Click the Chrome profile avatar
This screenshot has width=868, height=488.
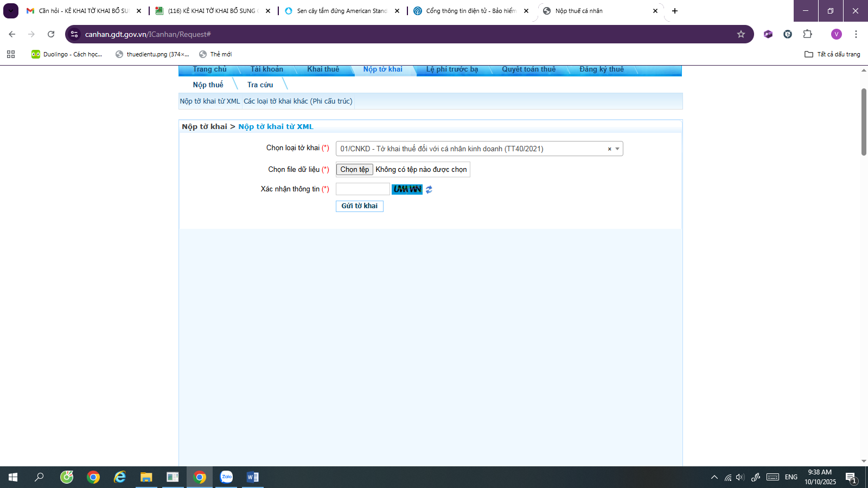[836, 34]
